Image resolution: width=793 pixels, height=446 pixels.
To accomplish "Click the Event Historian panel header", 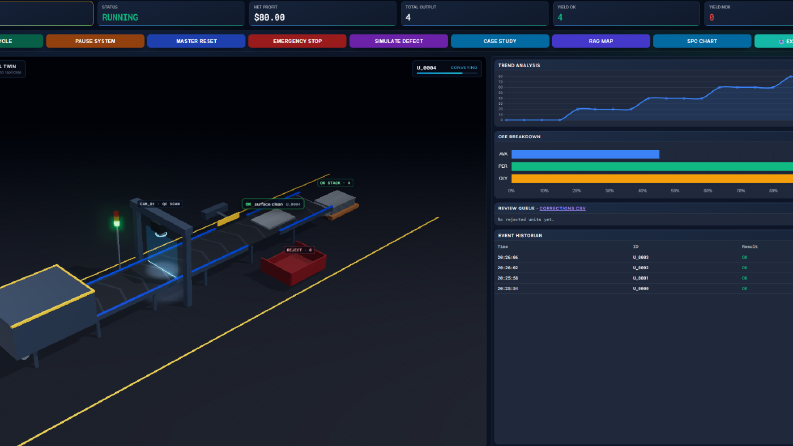I will coord(520,236).
